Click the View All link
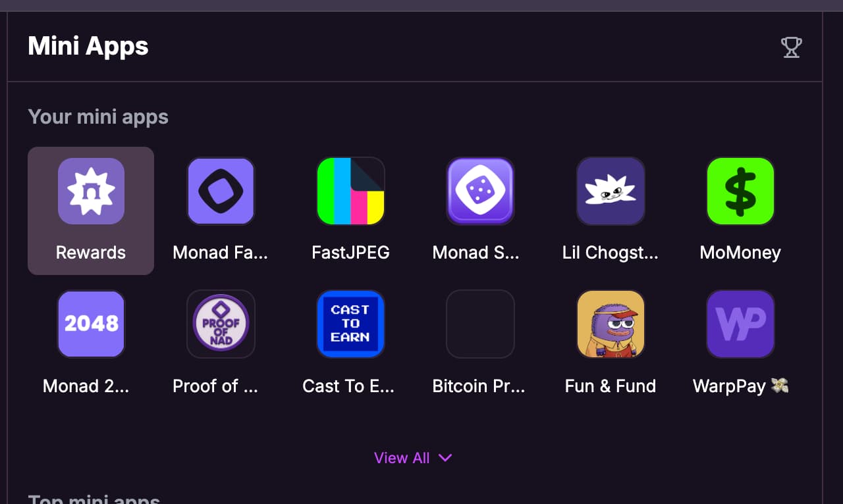Image resolution: width=843 pixels, height=504 pixels. [402, 458]
